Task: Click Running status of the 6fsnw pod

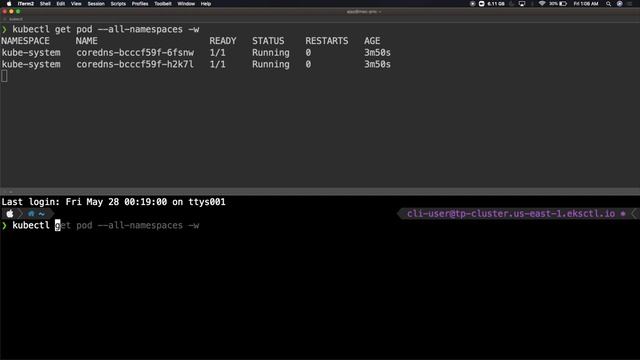Action: tap(271, 53)
